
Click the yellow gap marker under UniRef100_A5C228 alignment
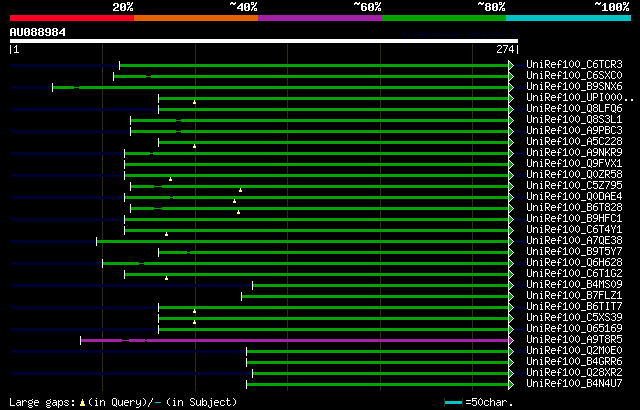coord(195,146)
